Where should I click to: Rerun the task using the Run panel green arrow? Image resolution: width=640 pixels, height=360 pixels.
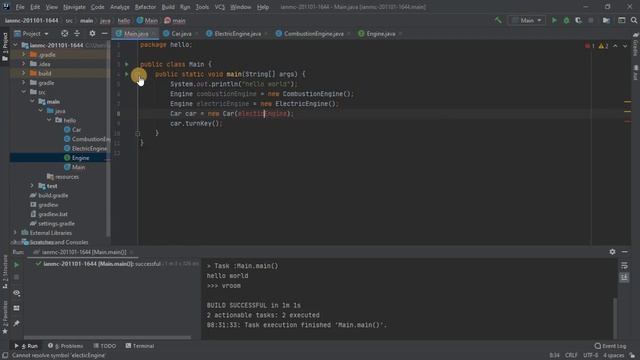coord(16,265)
